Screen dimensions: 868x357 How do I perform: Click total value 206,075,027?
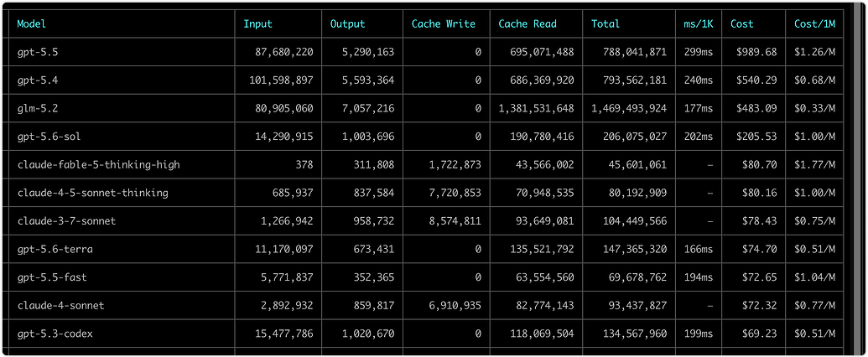click(x=635, y=137)
